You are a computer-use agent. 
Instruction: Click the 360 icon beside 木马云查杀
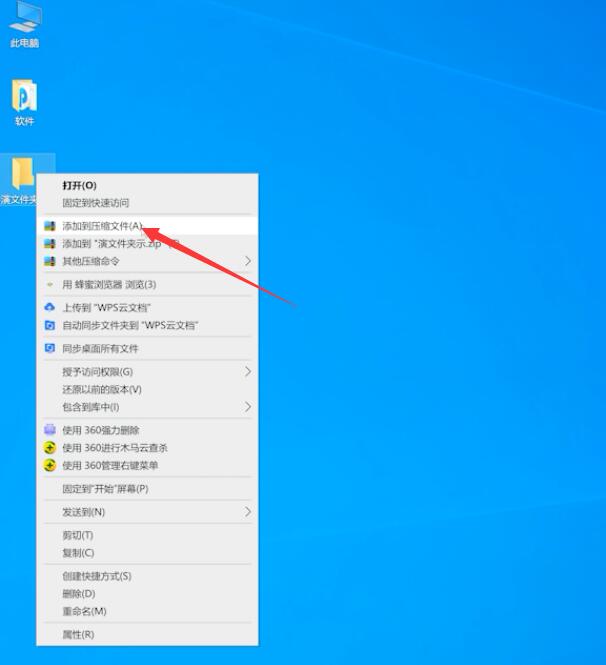(x=50, y=448)
